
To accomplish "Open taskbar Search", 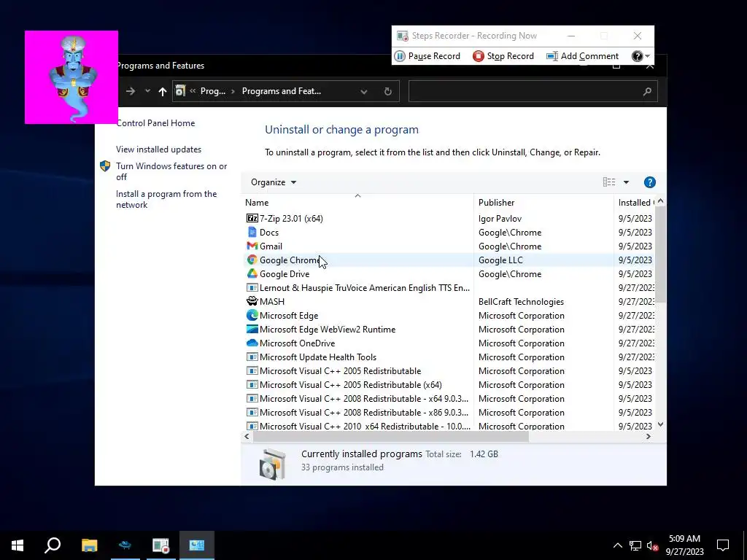I will pos(53,545).
